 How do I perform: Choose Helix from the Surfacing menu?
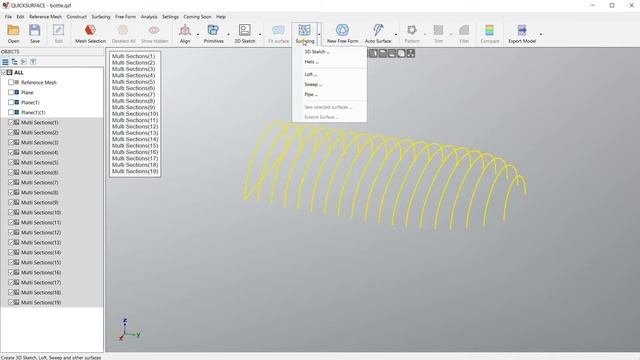[329, 62]
